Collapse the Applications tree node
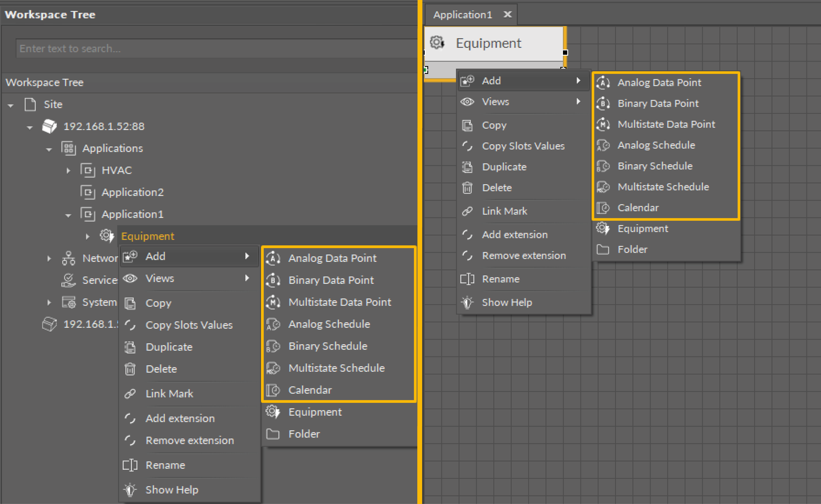Image resolution: width=821 pixels, height=504 pixels. pos(49,149)
